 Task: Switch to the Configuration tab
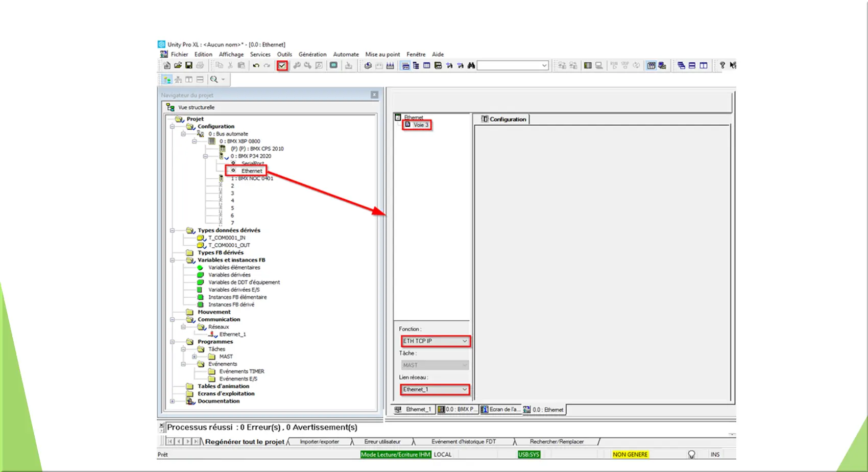tap(503, 119)
